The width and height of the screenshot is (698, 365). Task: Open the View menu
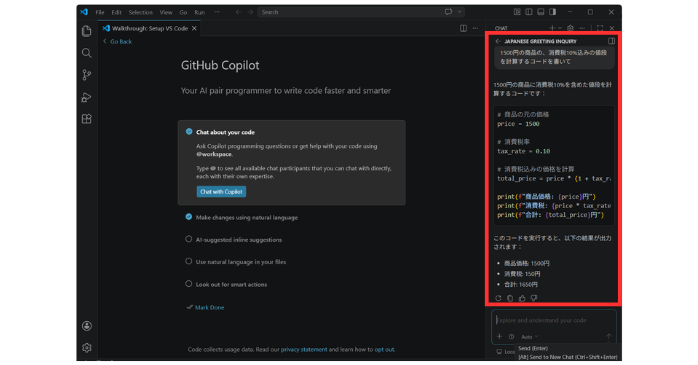tap(166, 12)
